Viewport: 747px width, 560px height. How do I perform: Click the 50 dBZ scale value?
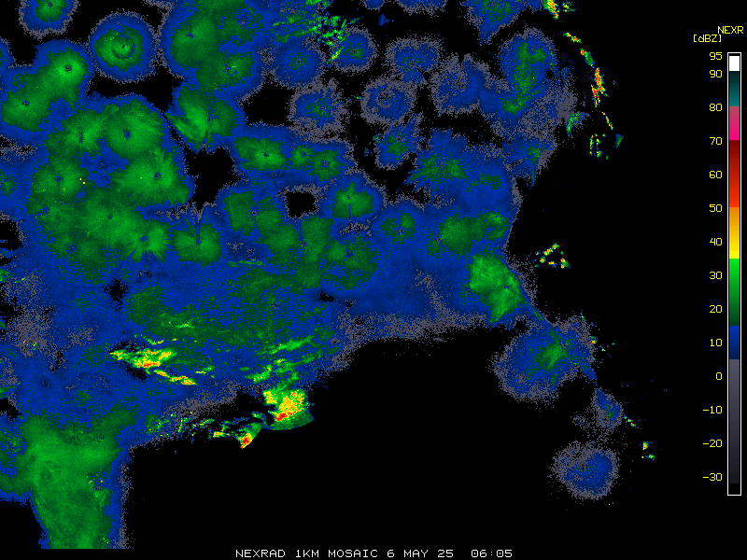coord(715,208)
